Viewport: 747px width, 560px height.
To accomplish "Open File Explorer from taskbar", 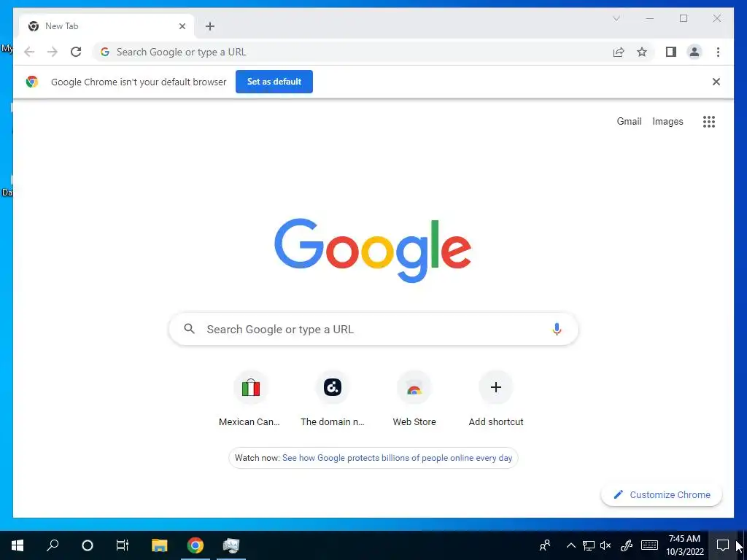I will (160, 545).
